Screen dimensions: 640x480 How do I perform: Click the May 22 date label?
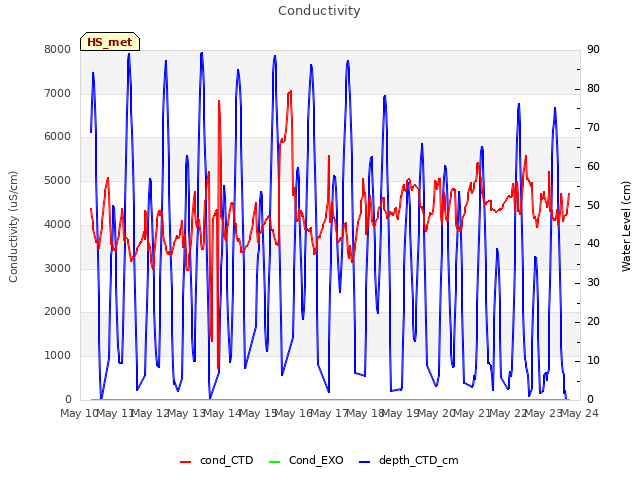pyautogui.click(x=509, y=413)
